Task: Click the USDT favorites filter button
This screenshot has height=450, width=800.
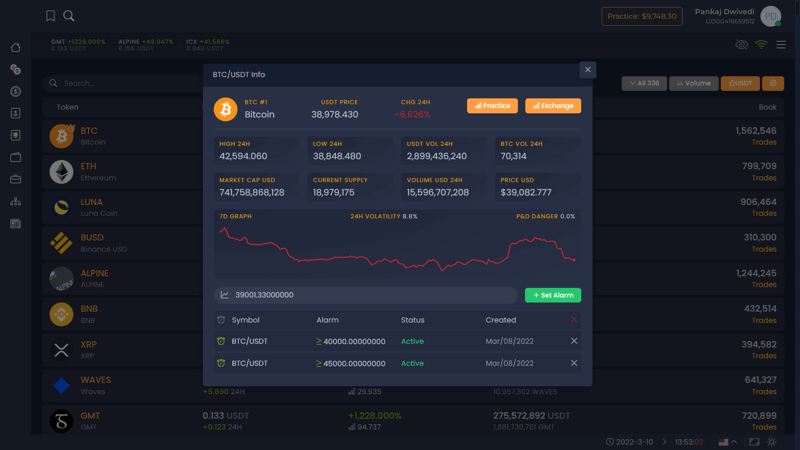Action: coord(740,83)
